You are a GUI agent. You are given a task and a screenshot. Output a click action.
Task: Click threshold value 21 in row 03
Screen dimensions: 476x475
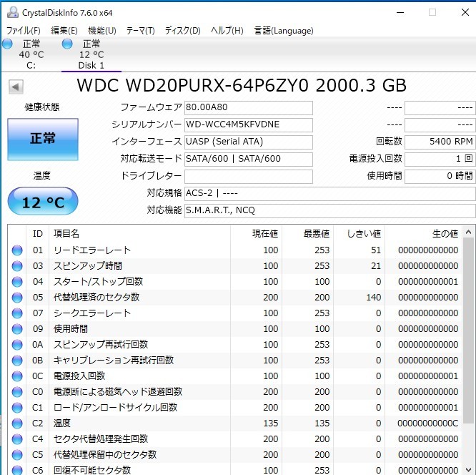376,266
